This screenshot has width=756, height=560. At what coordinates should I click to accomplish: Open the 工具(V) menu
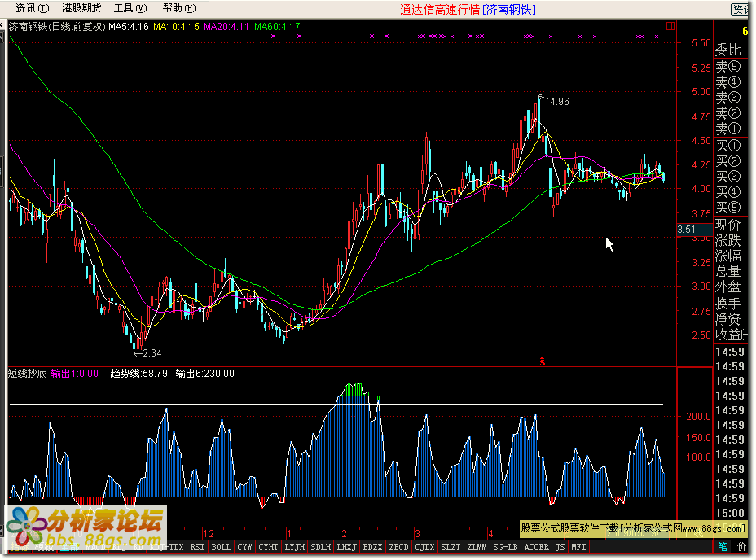[x=130, y=8]
